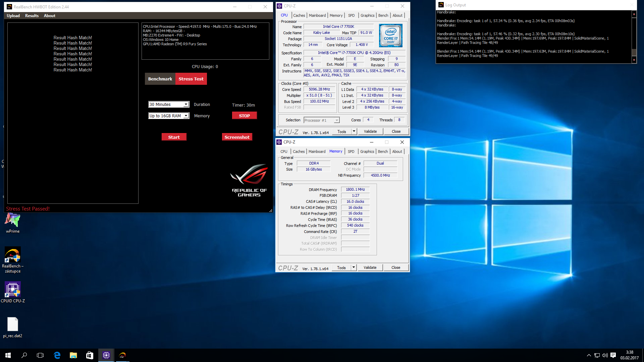Viewport: 644px width, 362px height.
Task: Click the RealBench system info text box
Action: click(x=205, y=41)
